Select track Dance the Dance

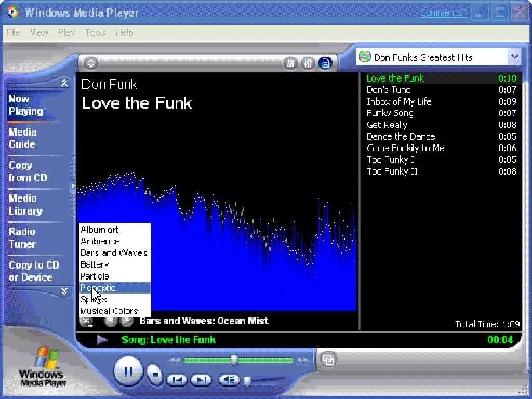click(x=442, y=137)
